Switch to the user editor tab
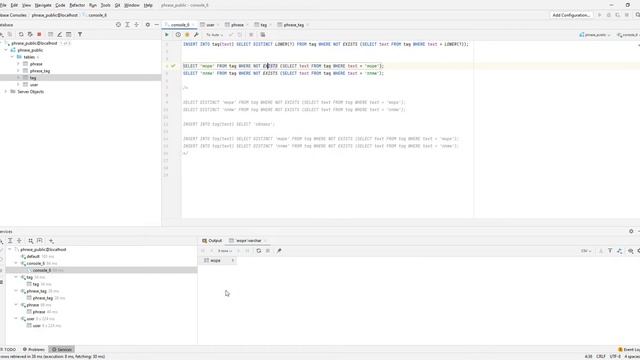The width and height of the screenshot is (640, 360). tap(210, 25)
